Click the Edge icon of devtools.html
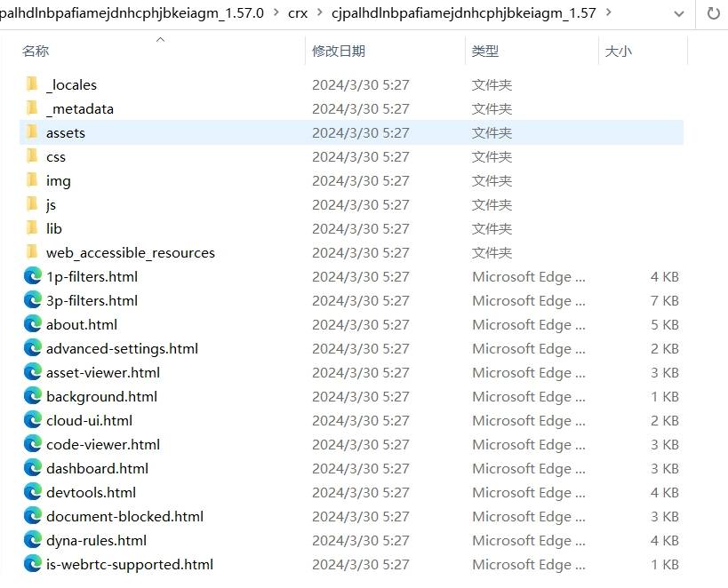The width and height of the screenshot is (728, 588). [33, 492]
